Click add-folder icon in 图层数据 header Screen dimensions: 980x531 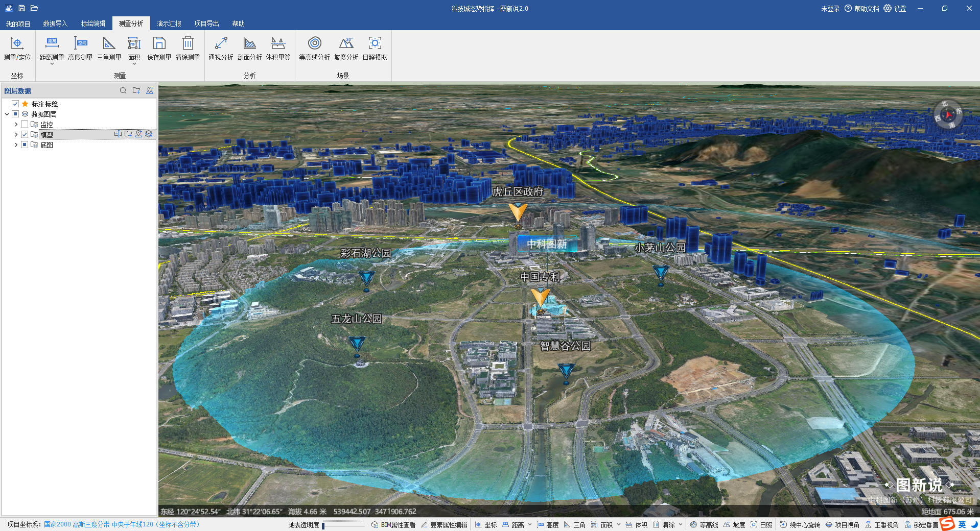pos(136,90)
